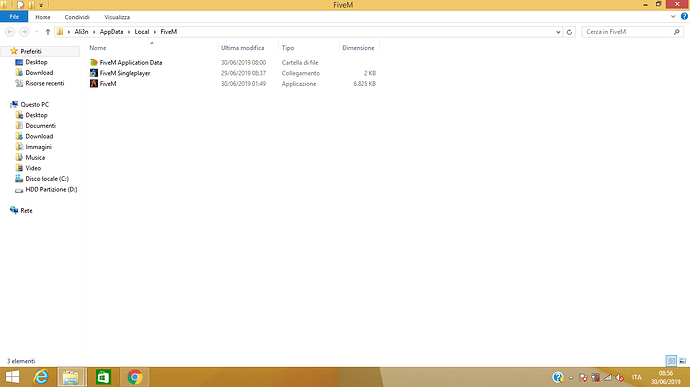Open Musica under Questo PC
Viewport: 690px width, 387px height.
point(35,157)
